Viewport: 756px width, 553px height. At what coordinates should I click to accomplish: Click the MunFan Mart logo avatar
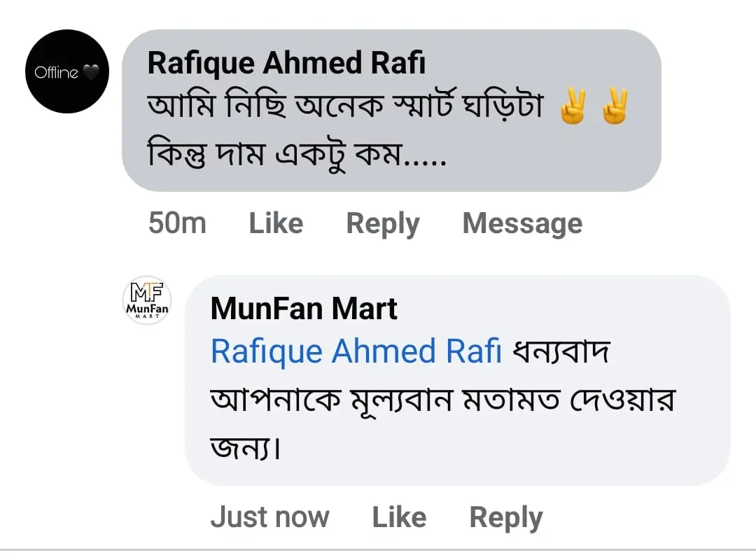pyautogui.click(x=147, y=300)
